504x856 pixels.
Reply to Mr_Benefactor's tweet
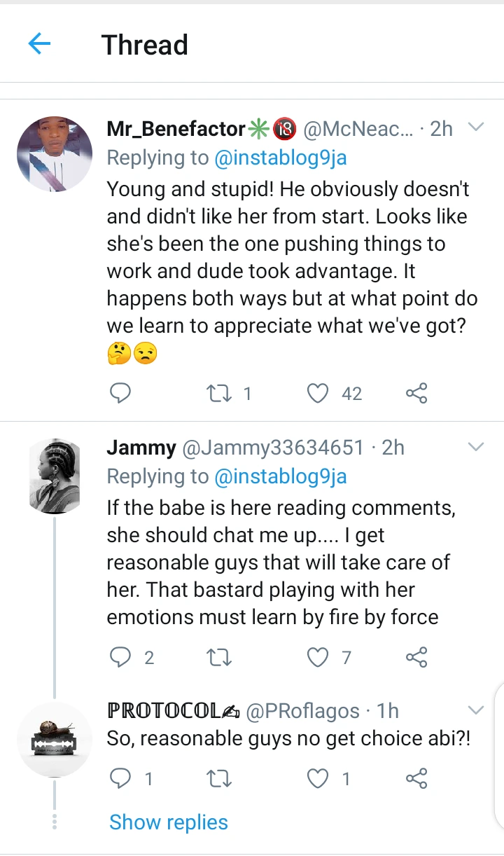click(x=121, y=394)
